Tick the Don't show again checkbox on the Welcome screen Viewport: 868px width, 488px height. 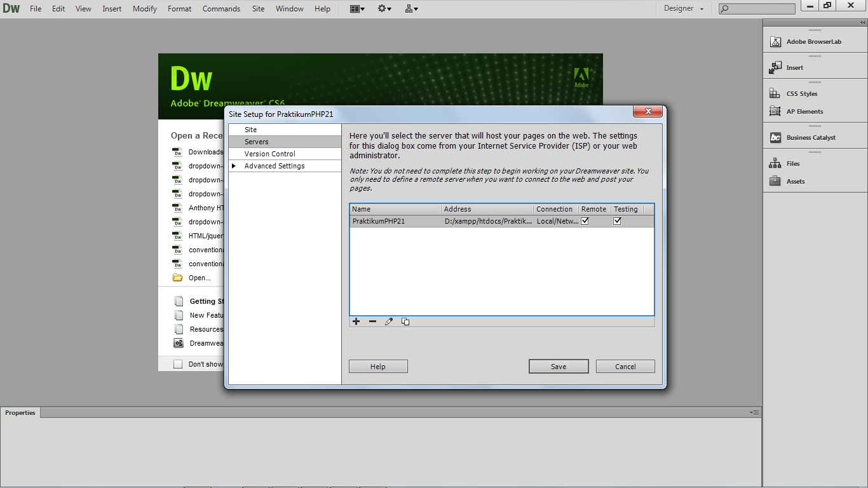[x=178, y=364]
